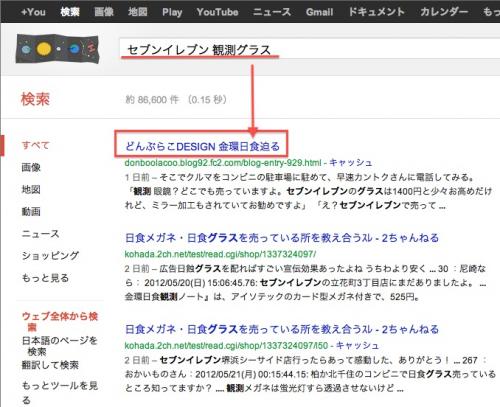This screenshot has width=500, height=407.
Task: Open YouTube from the top navigation bar
Action: click(x=217, y=12)
